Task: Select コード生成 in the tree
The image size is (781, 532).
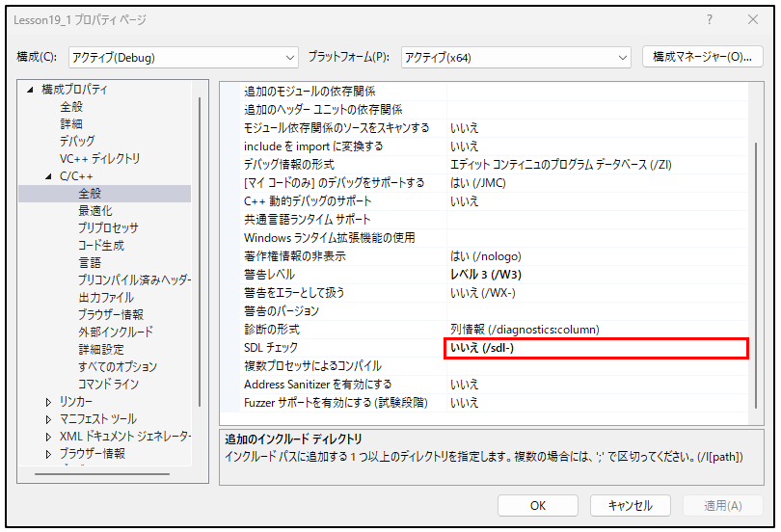Action: coord(100,246)
